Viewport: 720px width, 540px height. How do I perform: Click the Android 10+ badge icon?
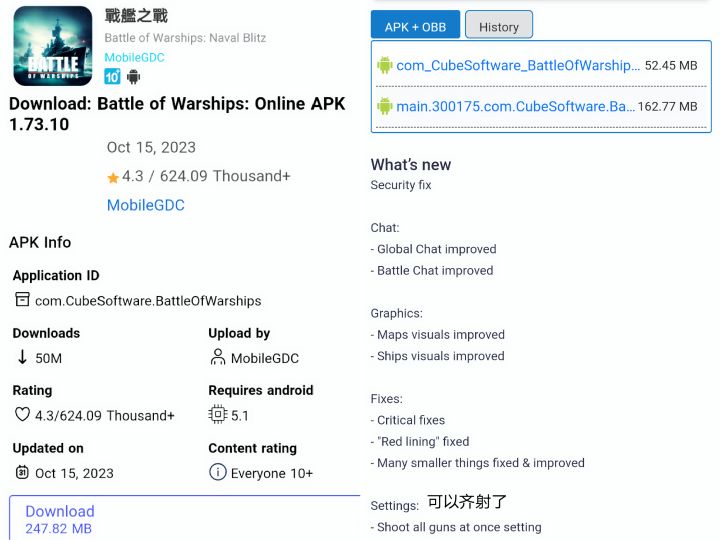[x=113, y=77]
